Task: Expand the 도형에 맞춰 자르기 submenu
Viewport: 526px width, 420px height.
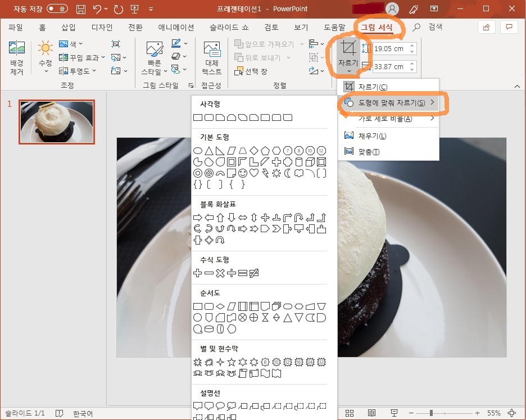Action: [389, 103]
